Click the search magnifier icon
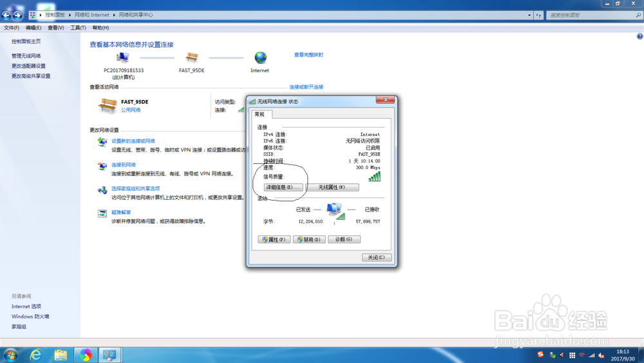Viewport: 644px width, 363px height. coord(638,15)
